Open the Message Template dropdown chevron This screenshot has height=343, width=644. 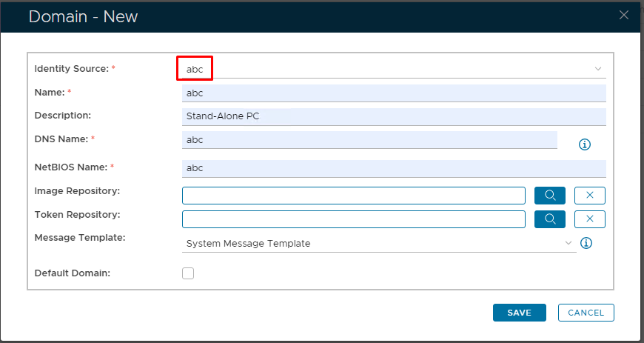pos(568,243)
